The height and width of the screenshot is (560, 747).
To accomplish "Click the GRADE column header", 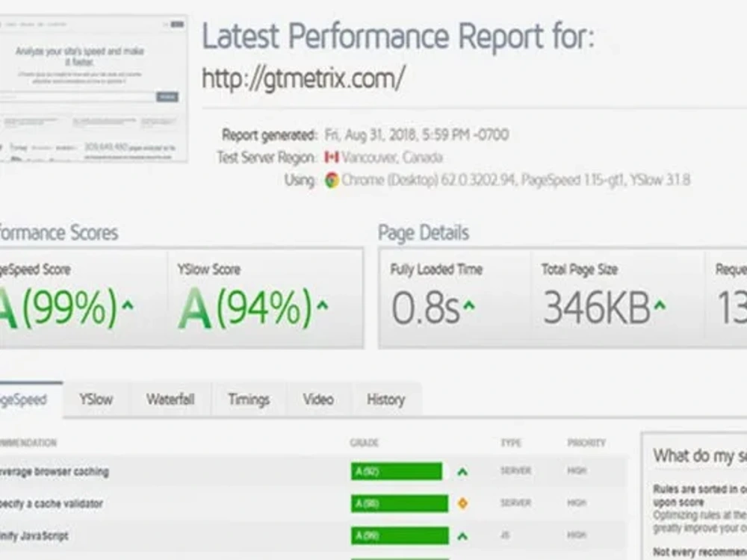I will pyautogui.click(x=364, y=444).
